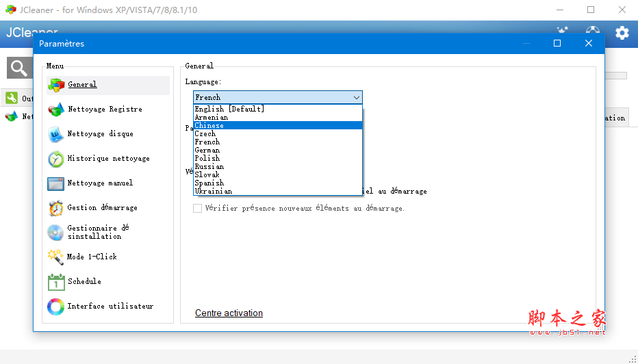
Task: Click the stars wizard icon in main window
Action: pyautogui.click(x=563, y=31)
